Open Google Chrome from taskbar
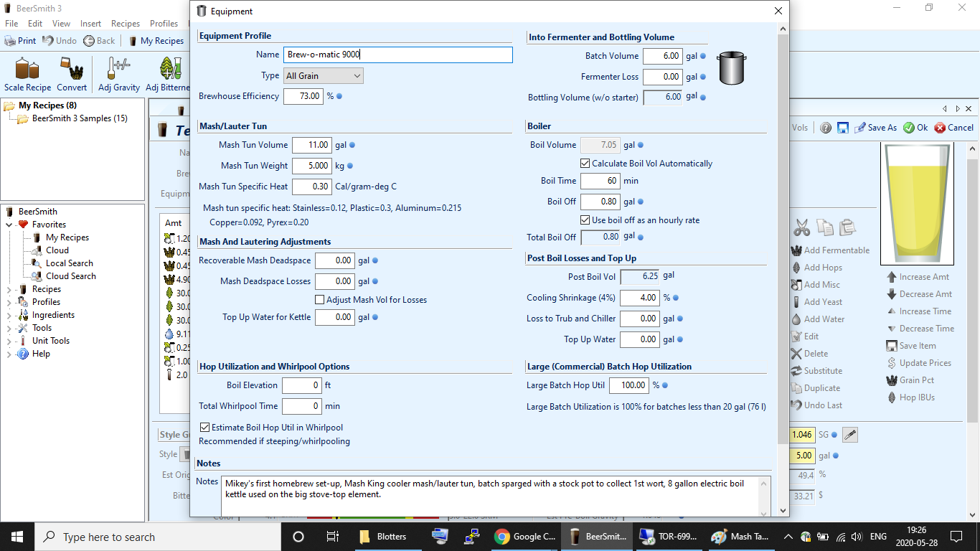Screen dimensions: 980x551 (525, 537)
